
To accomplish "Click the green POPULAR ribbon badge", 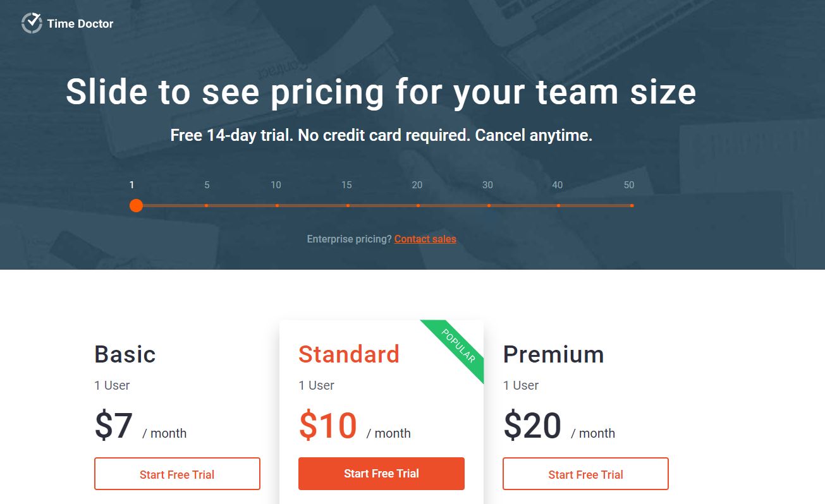I will pos(458,346).
